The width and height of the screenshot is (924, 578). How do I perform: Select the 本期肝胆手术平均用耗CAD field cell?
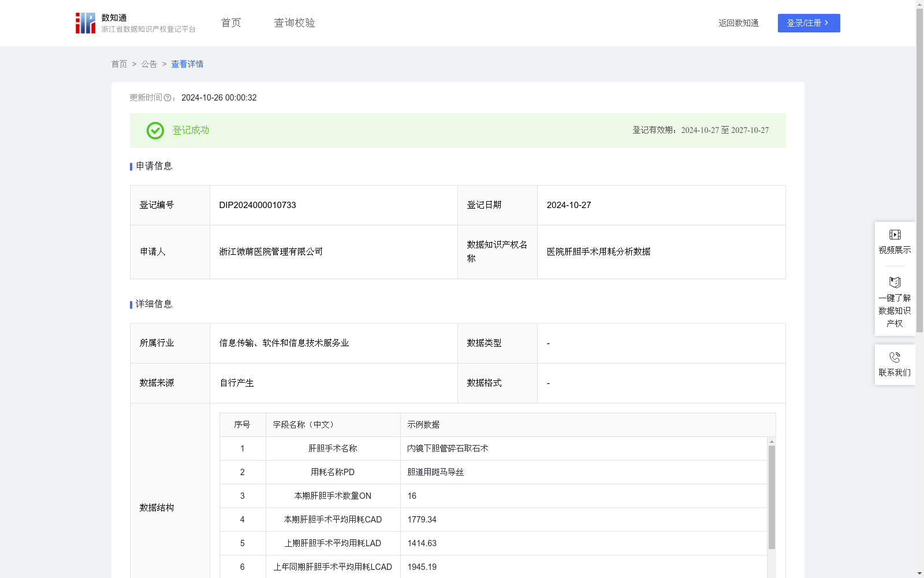point(333,520)
